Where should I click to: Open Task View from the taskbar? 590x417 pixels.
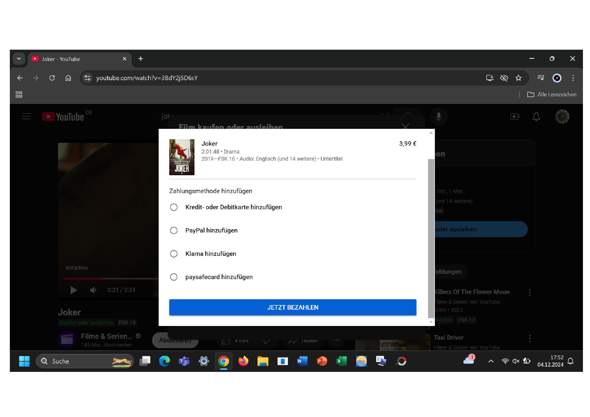(x=145, y=361)
